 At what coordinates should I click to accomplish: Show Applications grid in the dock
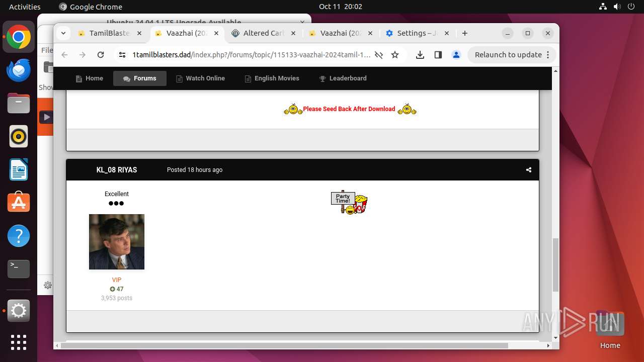point(19,342)
